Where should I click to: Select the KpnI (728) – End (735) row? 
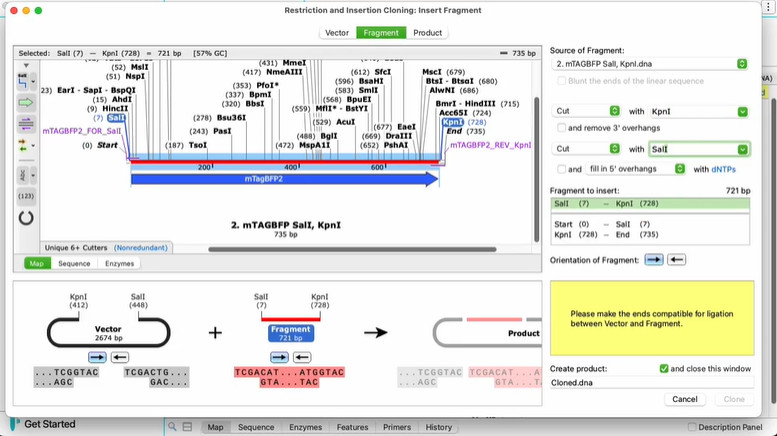[x=650, y=235]
